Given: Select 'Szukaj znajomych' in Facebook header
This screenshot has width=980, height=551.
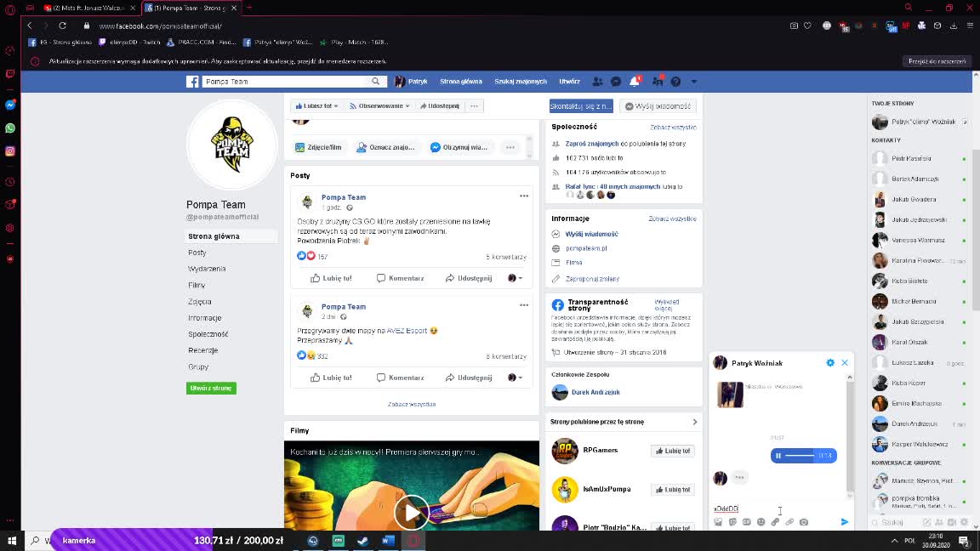Looking at the screenshot, I should click(x=521, y=82).
